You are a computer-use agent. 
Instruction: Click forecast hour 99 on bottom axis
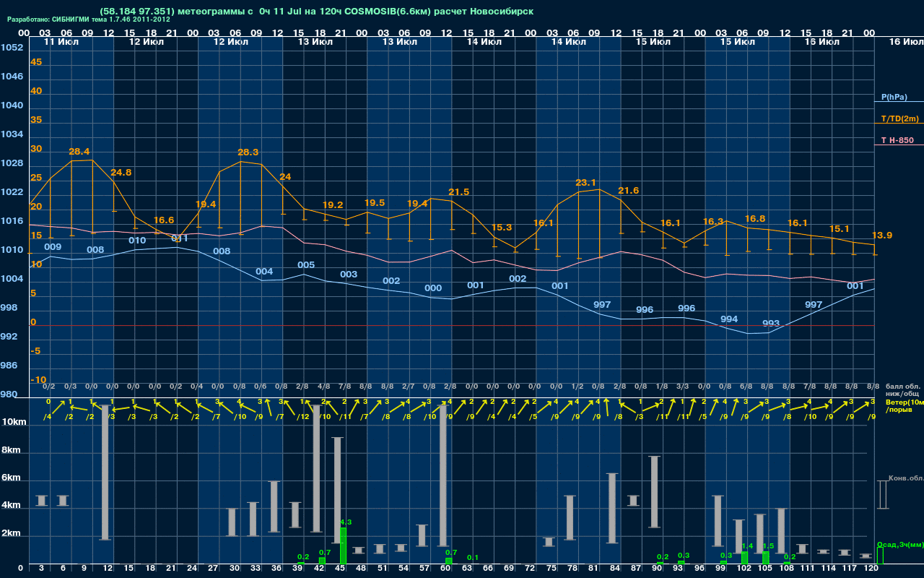pos(720,569)
